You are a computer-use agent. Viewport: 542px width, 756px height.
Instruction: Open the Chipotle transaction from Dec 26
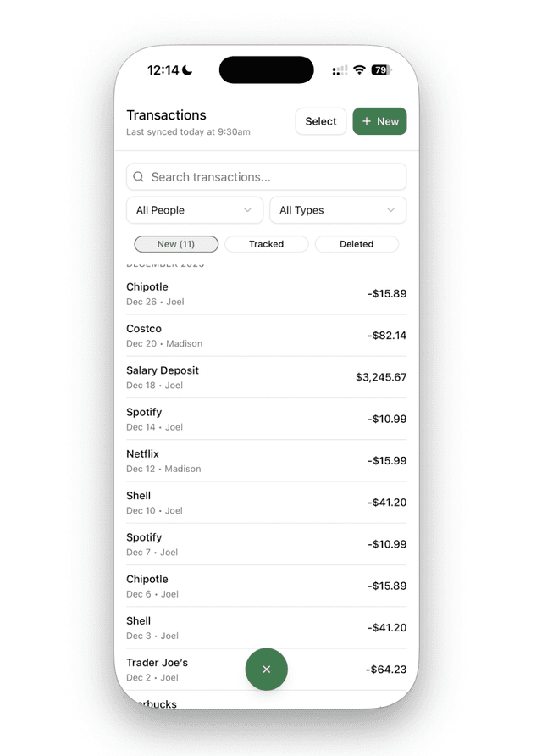coord(266,293)
